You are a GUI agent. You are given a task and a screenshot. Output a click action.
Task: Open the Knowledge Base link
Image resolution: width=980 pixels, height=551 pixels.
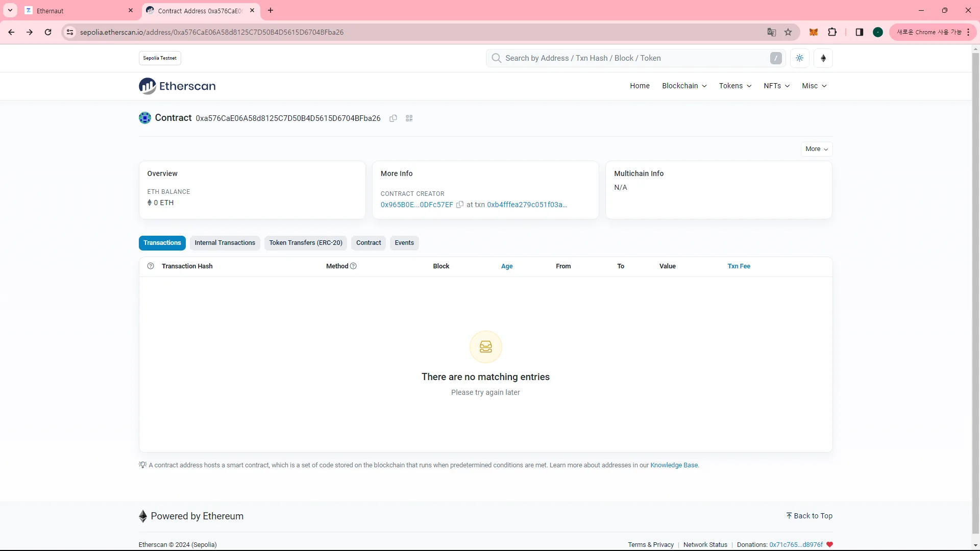pos(674,465)
